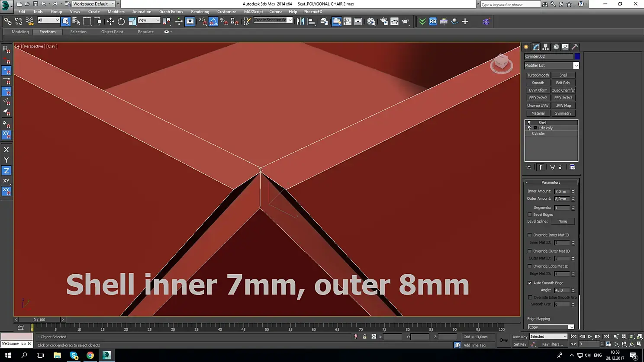Enable Override Edge Mat ID
The image size is (644, 362).
pos(530,266)
